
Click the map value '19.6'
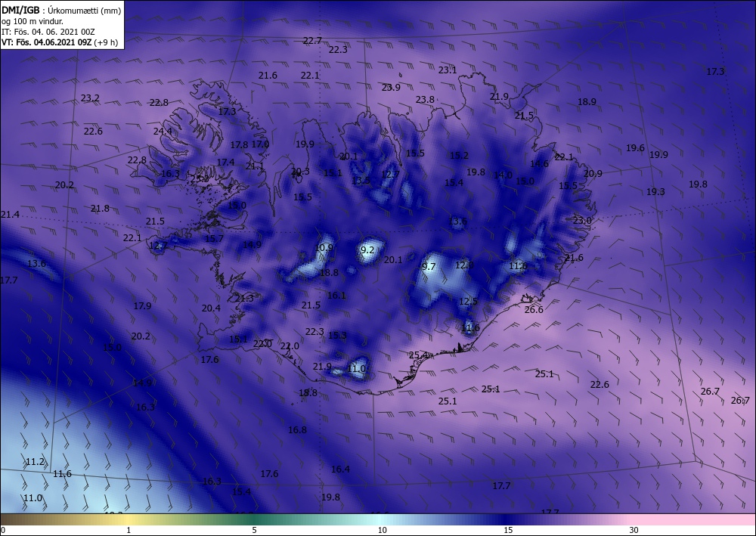pyautogui.click(x=635, y=148)
